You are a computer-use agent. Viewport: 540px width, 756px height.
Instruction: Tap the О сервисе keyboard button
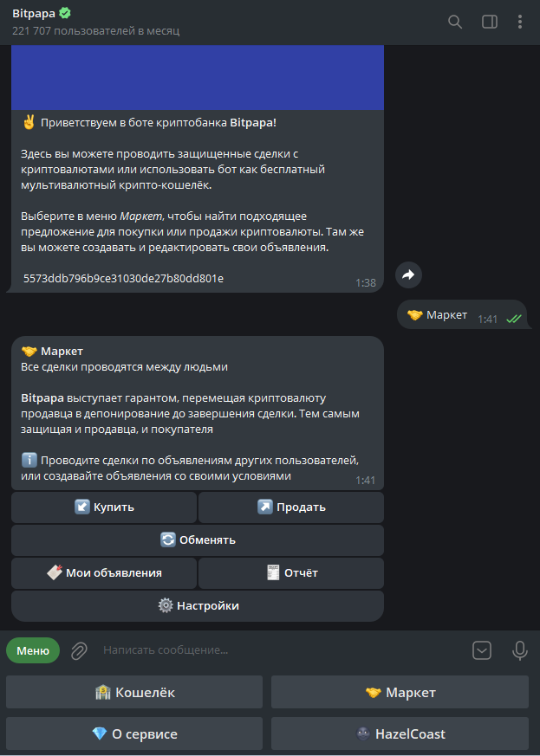click(x=134, y=733)
